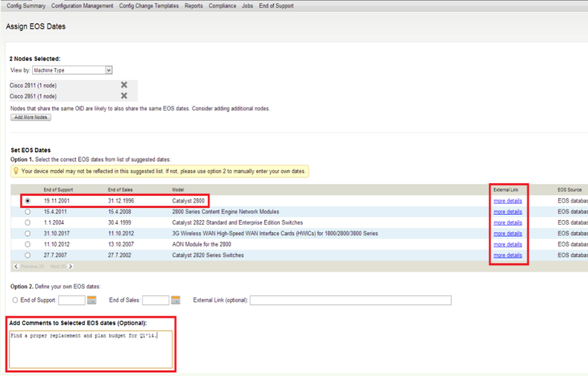
Task: Click the Cisco 2811 (1 node) entry
Action: [x=33, y=85]
